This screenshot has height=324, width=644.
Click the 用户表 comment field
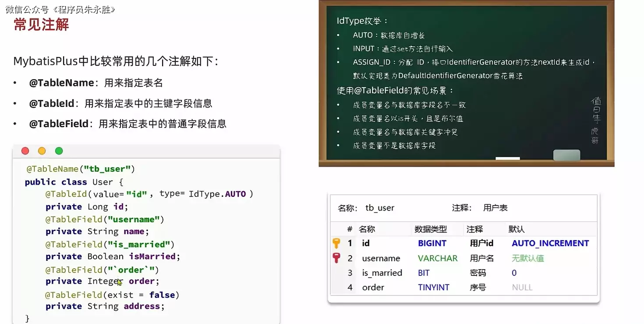495,208
